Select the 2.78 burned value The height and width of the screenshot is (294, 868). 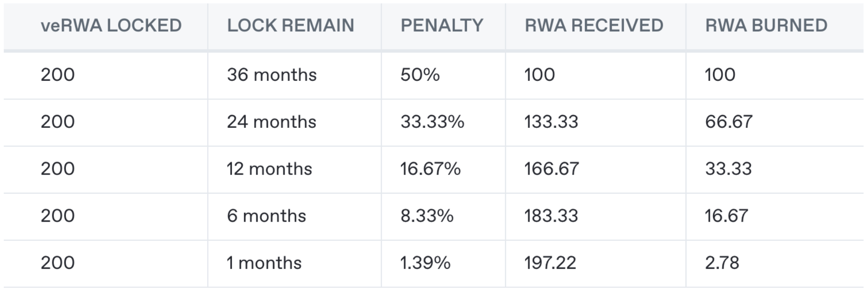pyautogui.click(x=722, y=263)
